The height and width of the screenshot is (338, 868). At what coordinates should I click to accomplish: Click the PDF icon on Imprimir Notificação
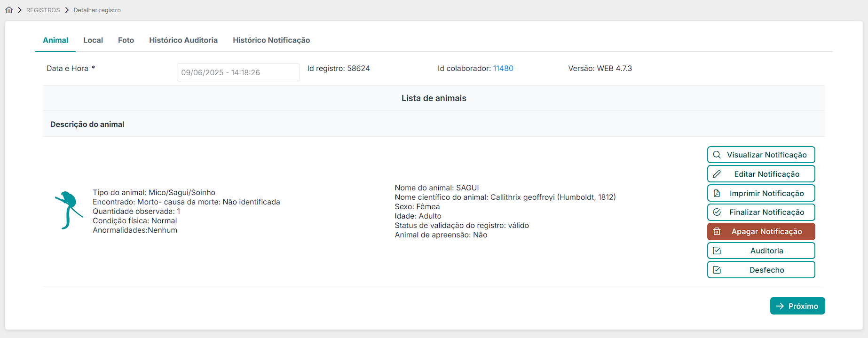(717, 193)
